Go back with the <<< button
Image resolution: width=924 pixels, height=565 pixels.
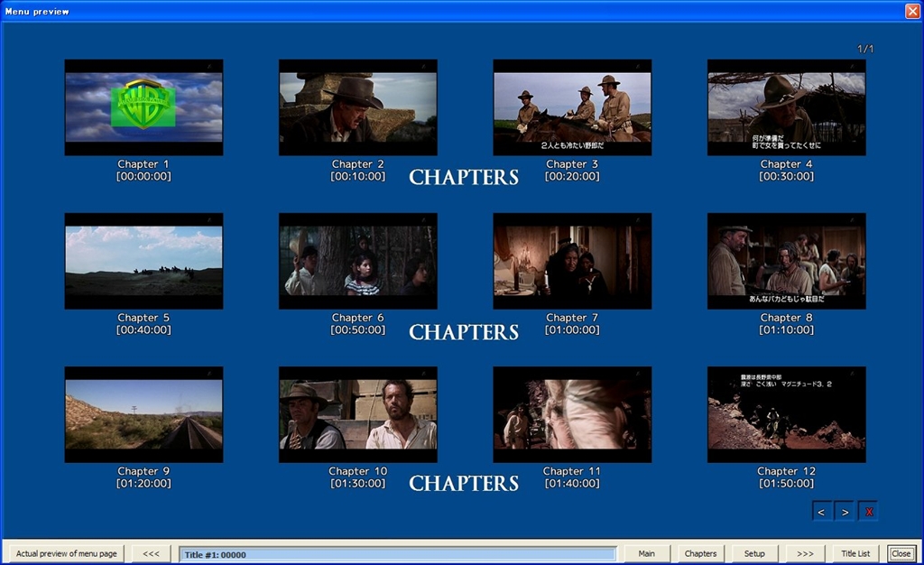(151, 553)
